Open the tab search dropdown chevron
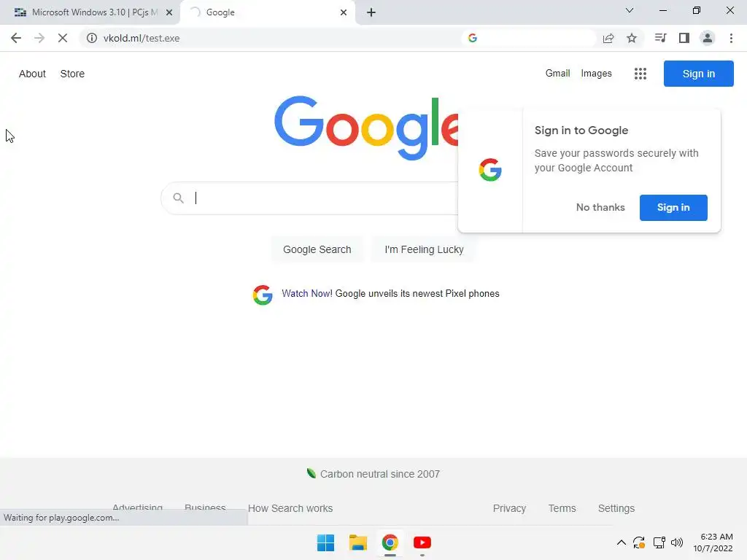 pyautogui.click(x=630, y=10)
